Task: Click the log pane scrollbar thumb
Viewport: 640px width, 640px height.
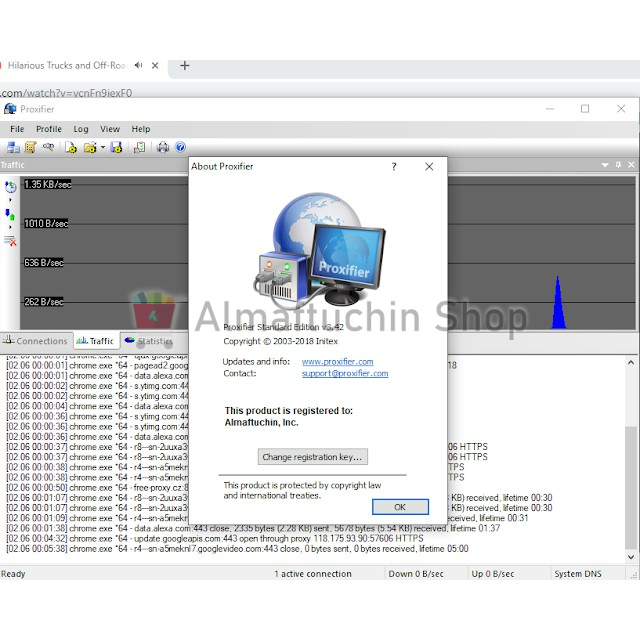Action: click(x=631, y=488)
